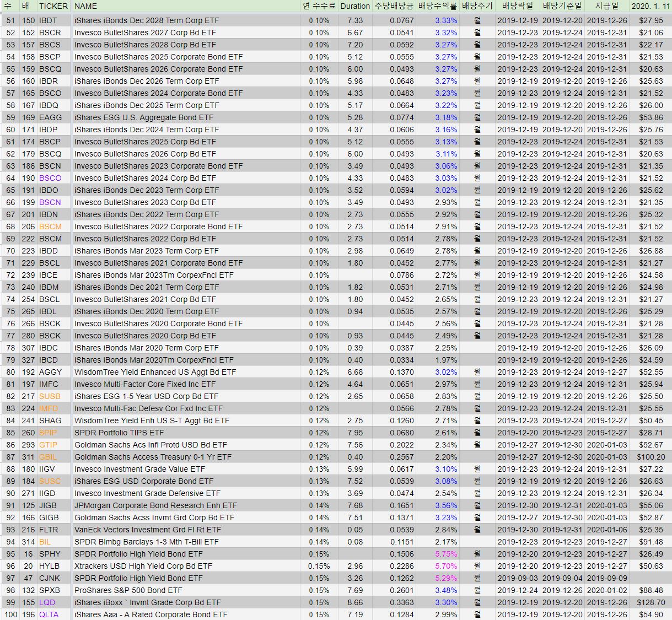Select the 0.2567 dividend per share cell
Image resolution: width=672 pixels, height=620 pixels.
click(401, 457)
